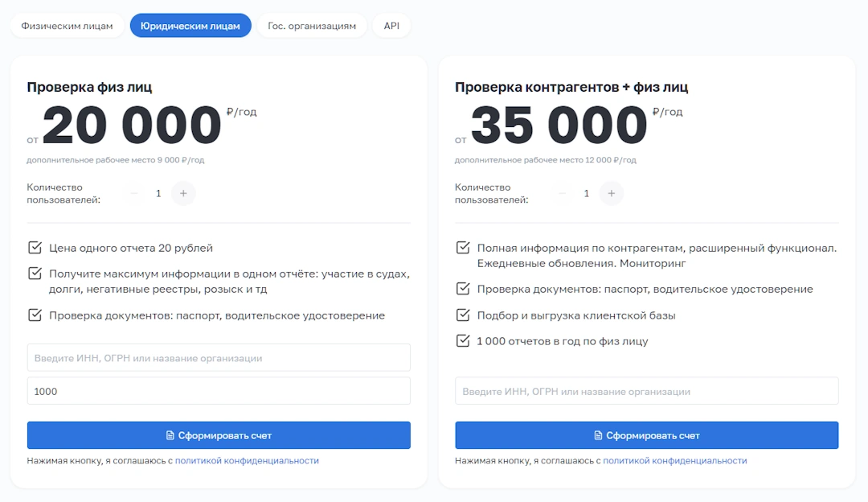
Task: Click the '1000' value field in left card
Action: (219, 391)
